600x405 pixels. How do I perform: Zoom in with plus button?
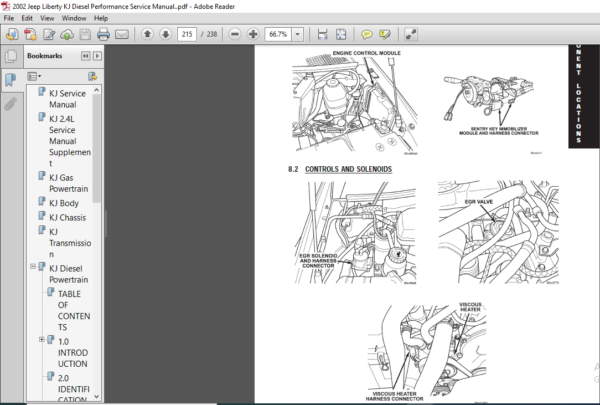click(253, 34)
